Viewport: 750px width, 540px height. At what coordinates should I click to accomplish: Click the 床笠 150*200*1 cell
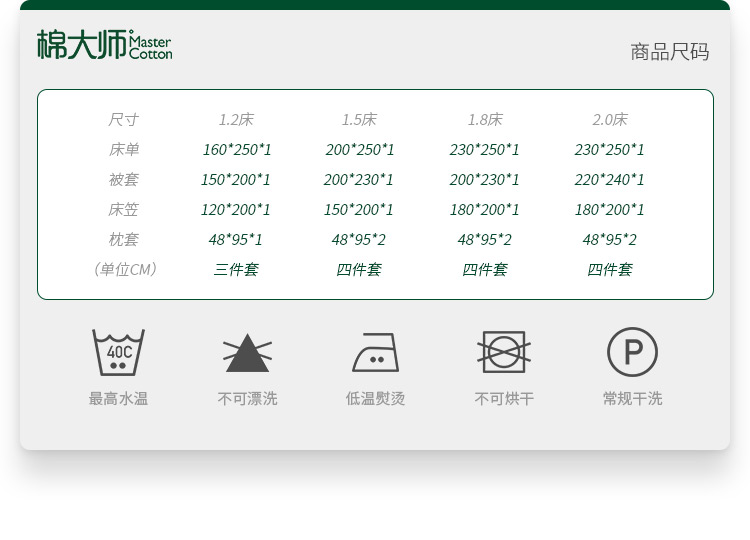358,209
